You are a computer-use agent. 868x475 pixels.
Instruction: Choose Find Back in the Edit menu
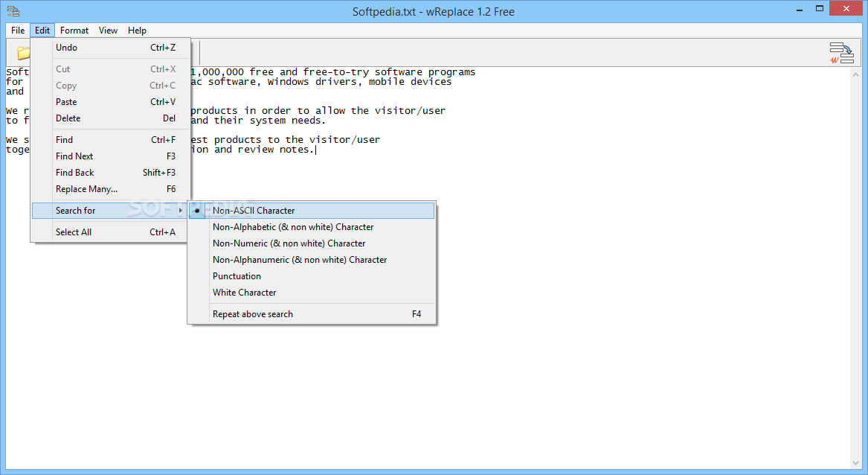[111, 173]
